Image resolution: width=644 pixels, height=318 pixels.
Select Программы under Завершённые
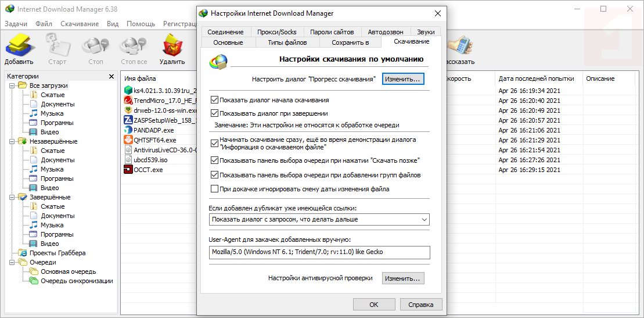[57, 234]
